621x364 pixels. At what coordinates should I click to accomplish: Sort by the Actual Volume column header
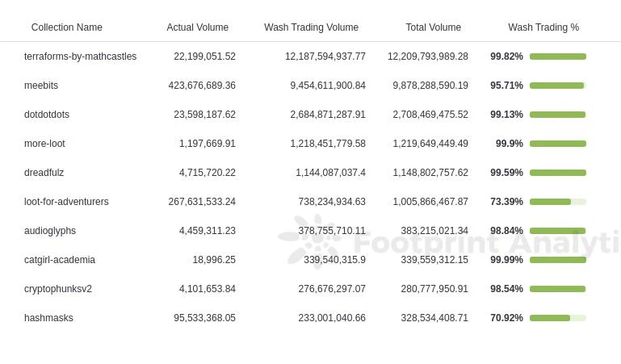coord(197,27)
